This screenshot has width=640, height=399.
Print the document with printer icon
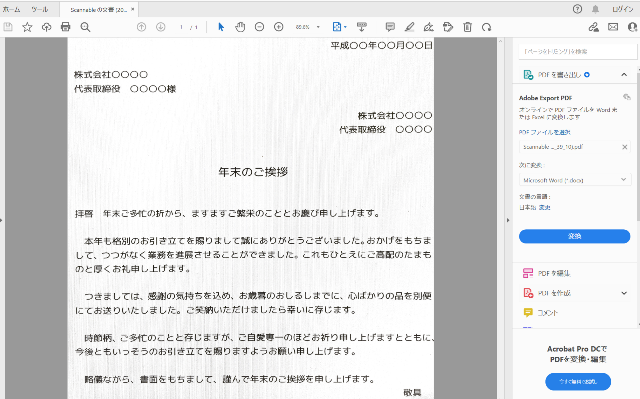point(65,27)
